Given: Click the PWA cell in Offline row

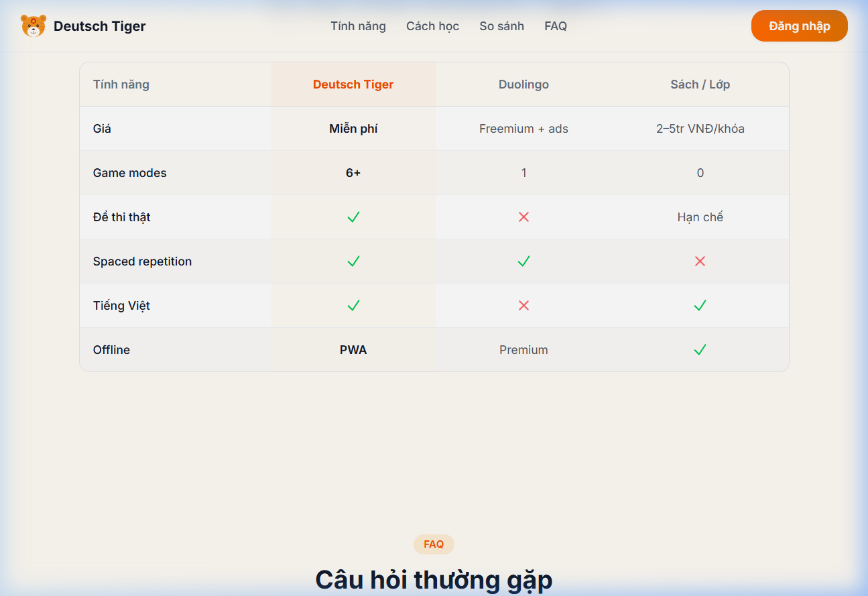Looking at the screenshot, I should pos(353,350).
